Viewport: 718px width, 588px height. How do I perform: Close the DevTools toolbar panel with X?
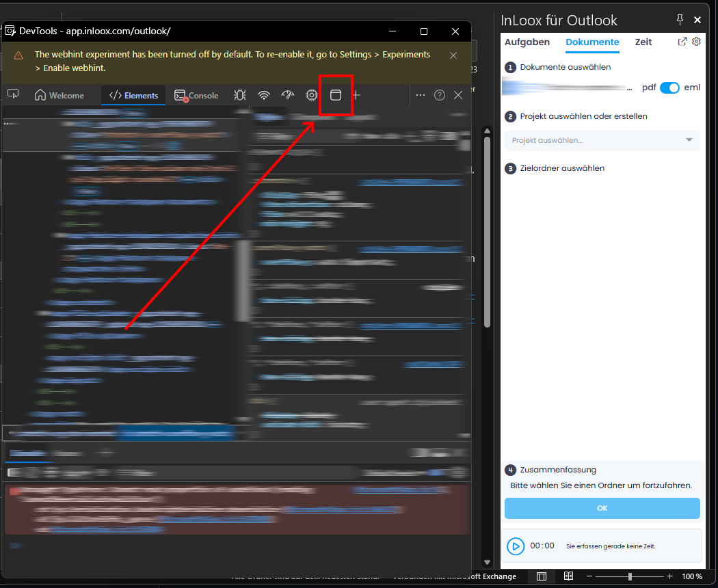click(458, 95)
